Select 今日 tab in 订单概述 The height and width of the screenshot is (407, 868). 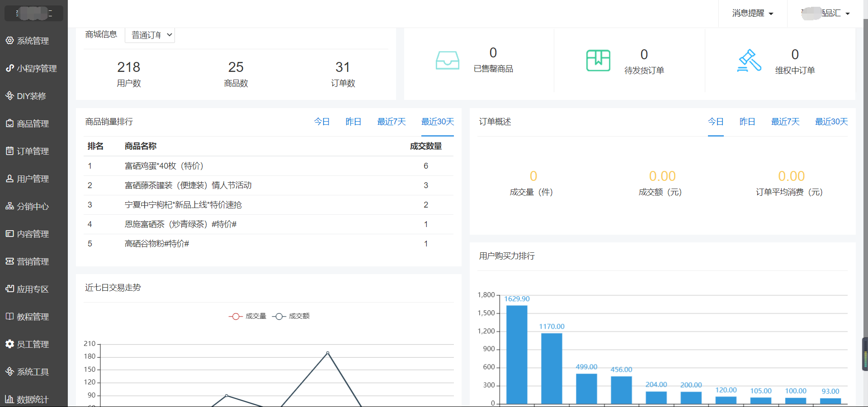point(716,122)
